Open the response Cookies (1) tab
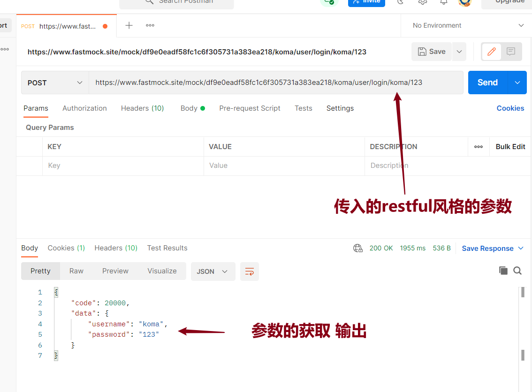 [66, 248]
